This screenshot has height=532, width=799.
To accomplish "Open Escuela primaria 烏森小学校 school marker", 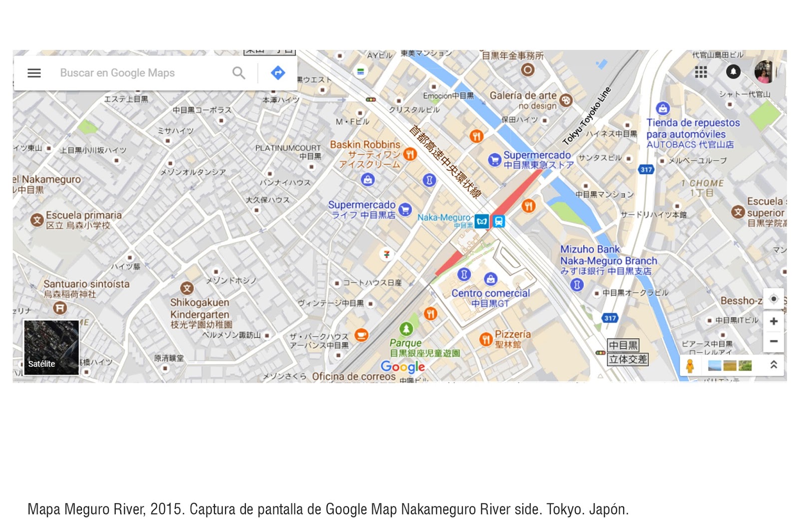I will 37,220.
